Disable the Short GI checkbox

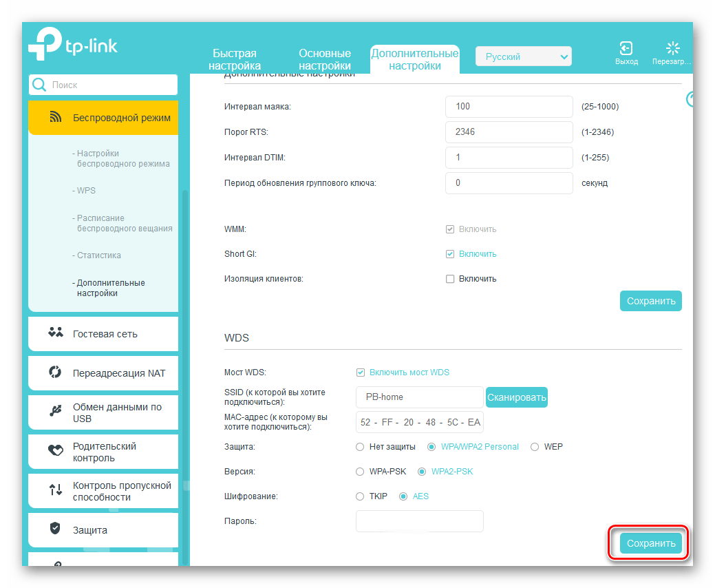pos(450,254)
